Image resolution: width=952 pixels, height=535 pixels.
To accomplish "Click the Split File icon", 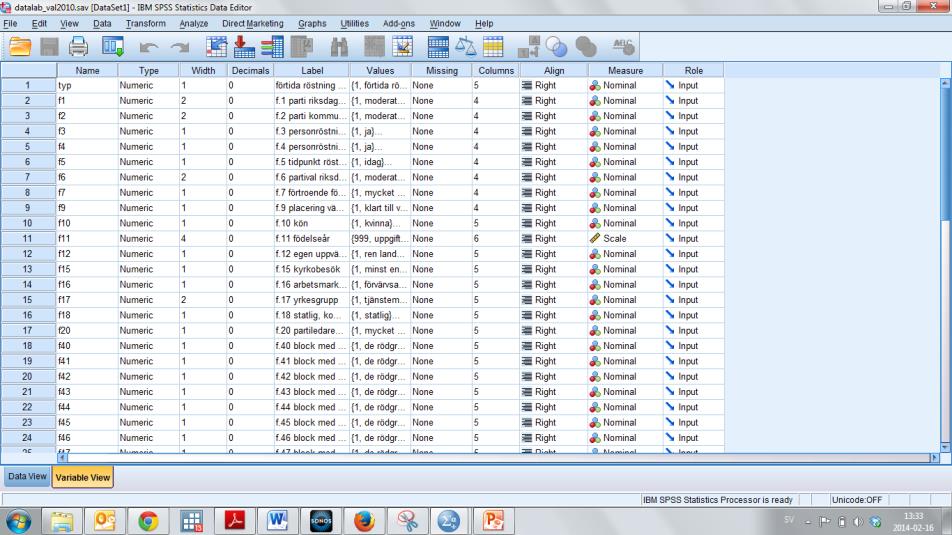I will pyautogui.click(x=438, y=47).
